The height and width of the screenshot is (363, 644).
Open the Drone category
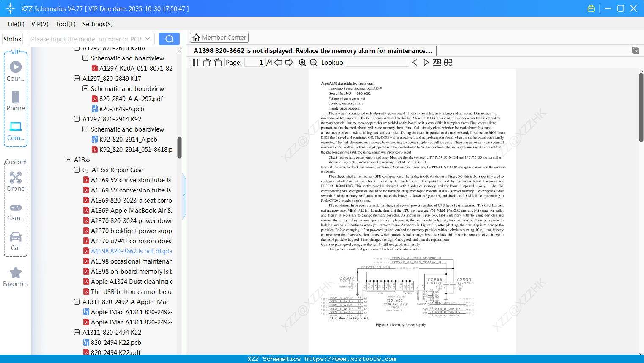(16, 181)
